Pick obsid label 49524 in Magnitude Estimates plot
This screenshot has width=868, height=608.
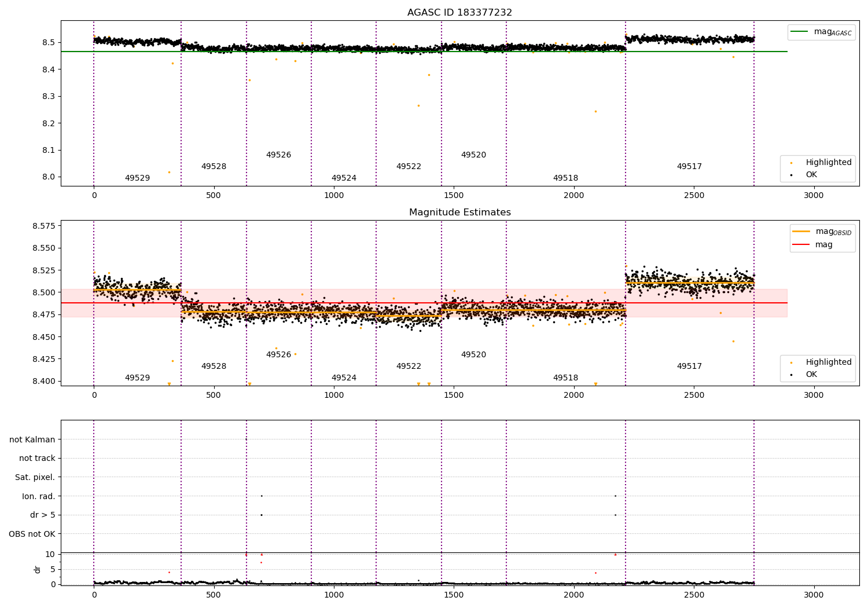[344, 378]
